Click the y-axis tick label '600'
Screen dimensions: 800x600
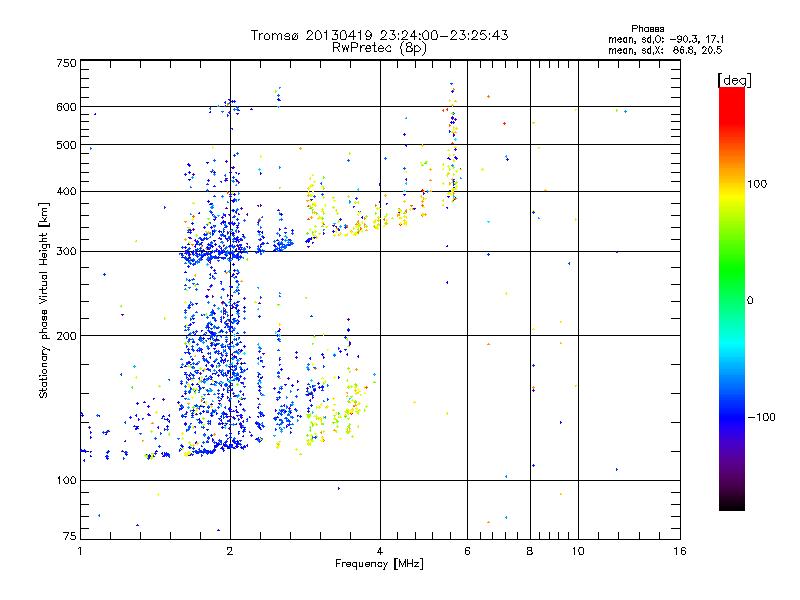[66, 107]
